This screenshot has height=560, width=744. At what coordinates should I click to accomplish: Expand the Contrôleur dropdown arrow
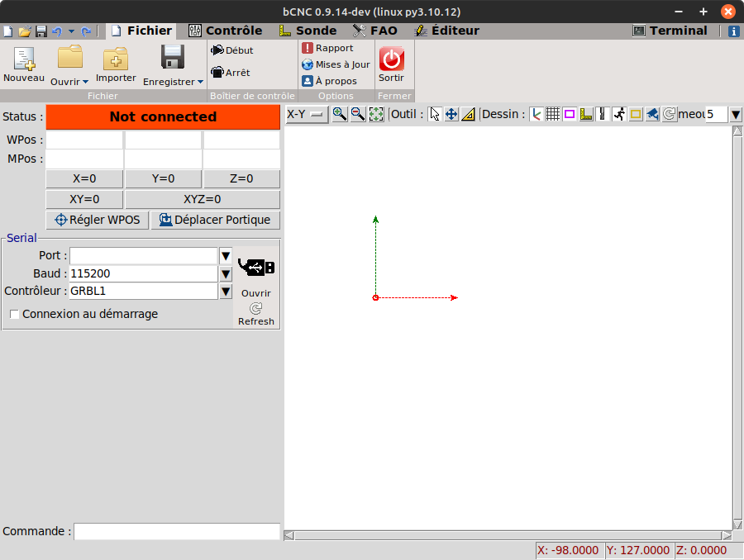pyautogui.click(x=225, y=292)
